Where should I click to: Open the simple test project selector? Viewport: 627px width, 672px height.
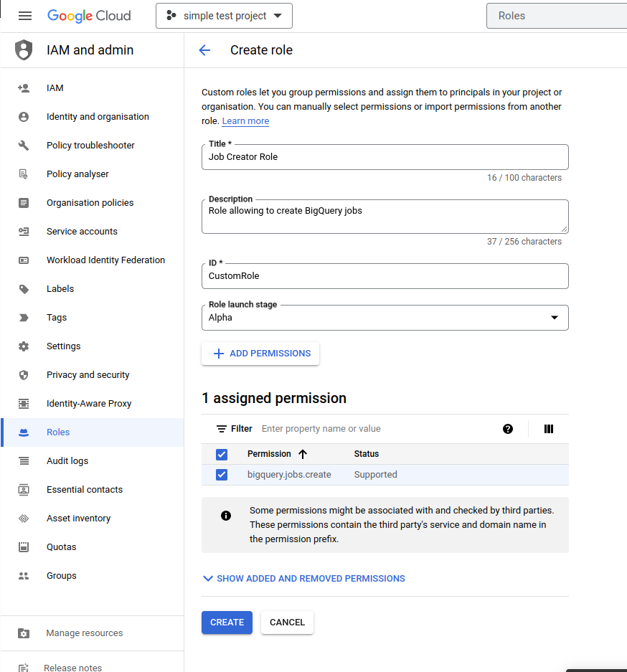pos(224,16)
